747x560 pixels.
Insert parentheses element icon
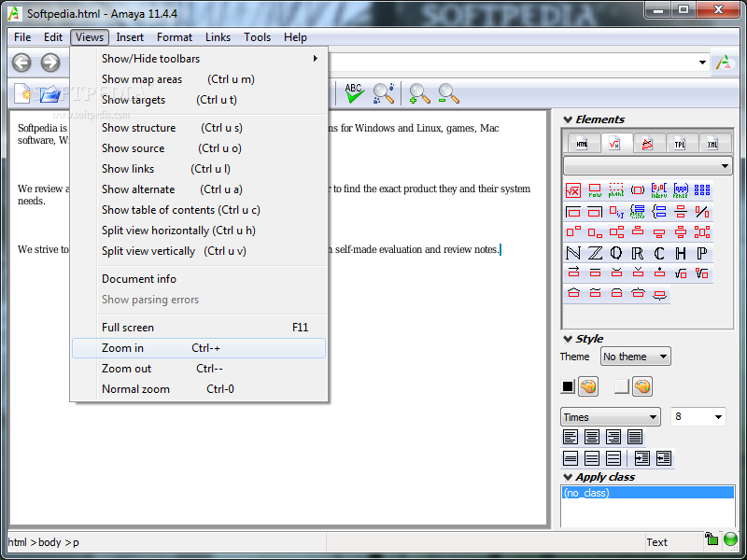click(638, 190)
